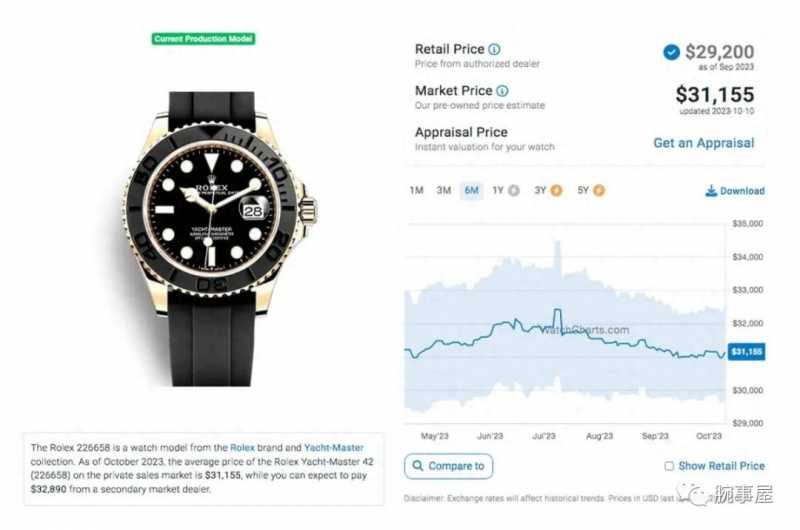Open the Yacht-Master collection link
The width and height of the screenshot is (800, 530).
tap(334, 448)
